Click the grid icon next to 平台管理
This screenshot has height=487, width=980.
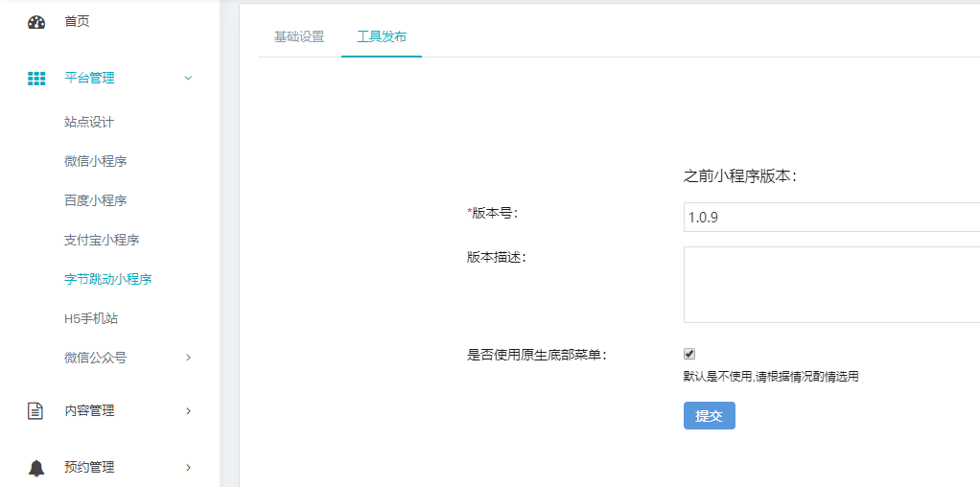pos(36,79)
